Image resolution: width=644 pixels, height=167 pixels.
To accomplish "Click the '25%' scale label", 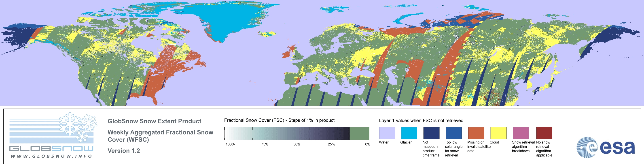I will tap(331, 144).
